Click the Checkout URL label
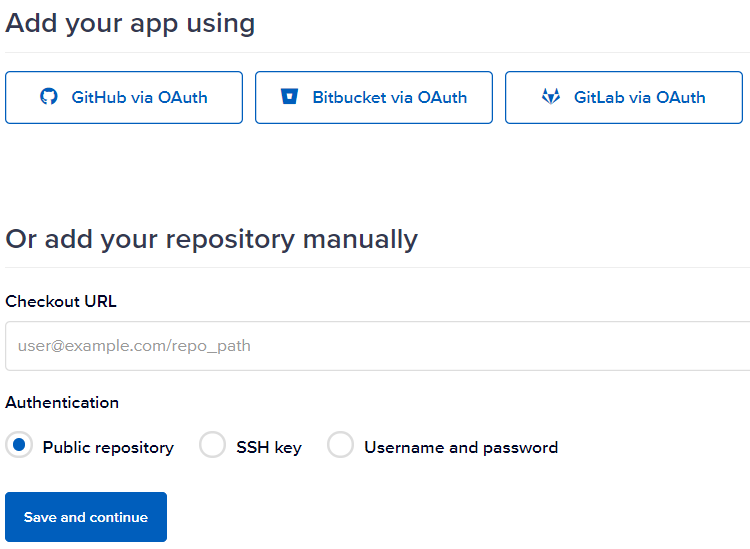The width and height of the screenshot is (750, 549). click(x=61, y=301)
